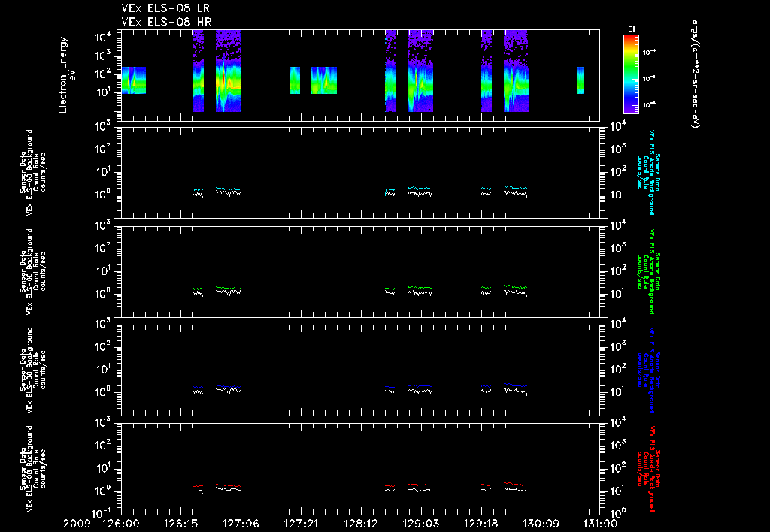Click the "VEx ELS-08 HR" title line
Image resolution: width=770 pixels, height=532 pixels.
pos(167,22)
